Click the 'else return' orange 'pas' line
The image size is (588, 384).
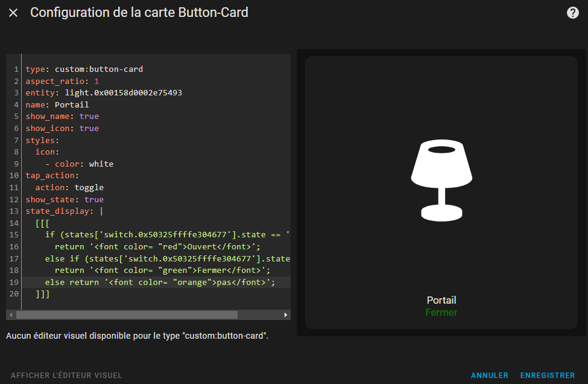(160, 283)
